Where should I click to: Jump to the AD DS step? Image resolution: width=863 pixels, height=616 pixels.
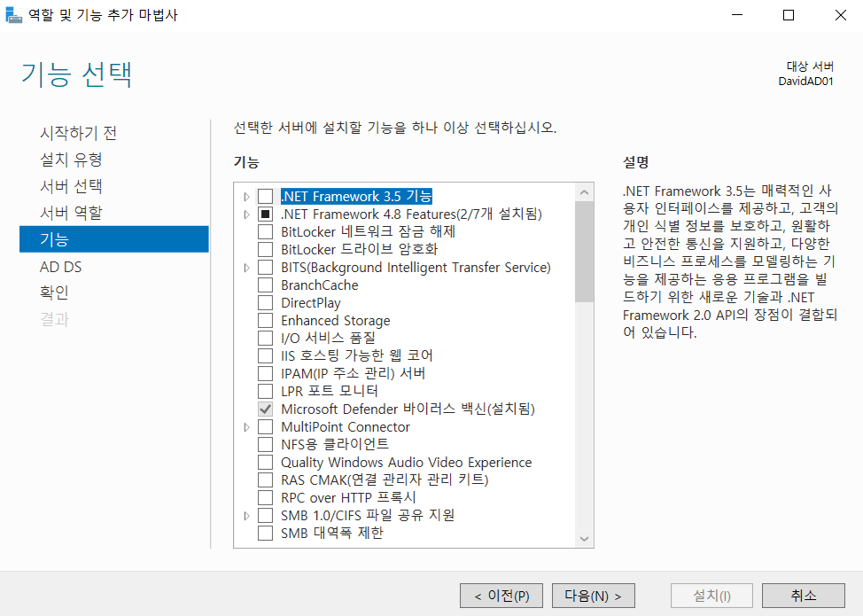[60, 267]
